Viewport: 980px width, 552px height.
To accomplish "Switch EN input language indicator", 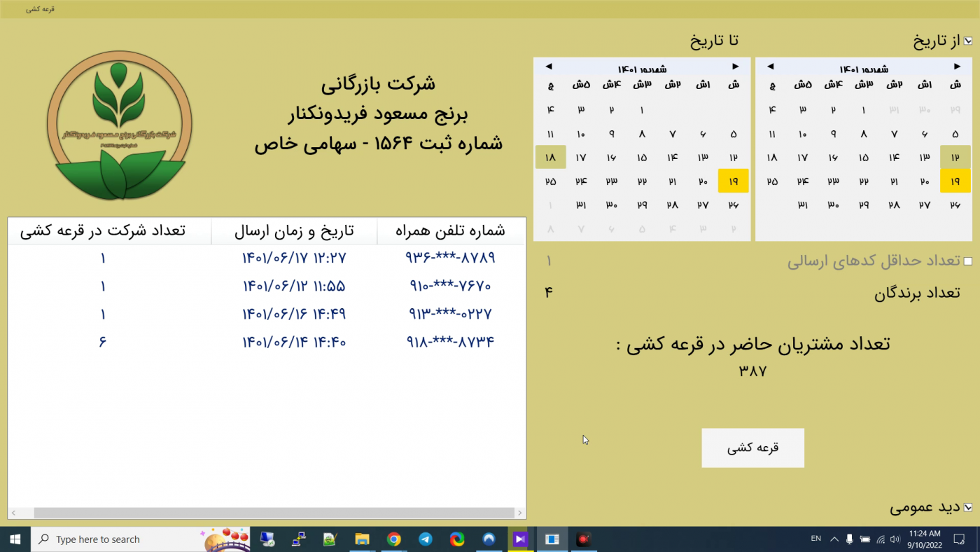I will [816, 539].
